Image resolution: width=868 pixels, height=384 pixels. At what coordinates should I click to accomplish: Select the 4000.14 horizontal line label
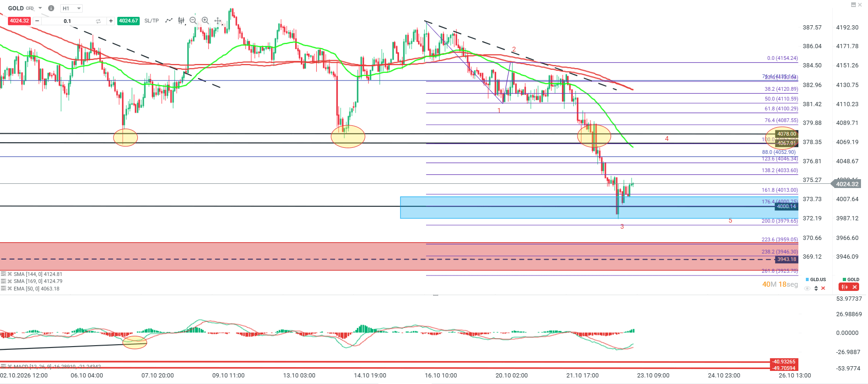pyautogui.click(x=787, y=206)
